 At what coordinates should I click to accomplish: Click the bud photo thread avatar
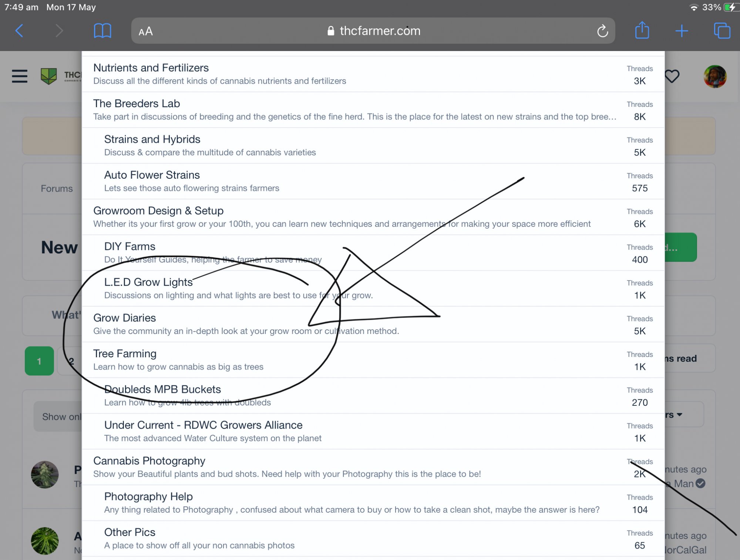tap(45, 475)
